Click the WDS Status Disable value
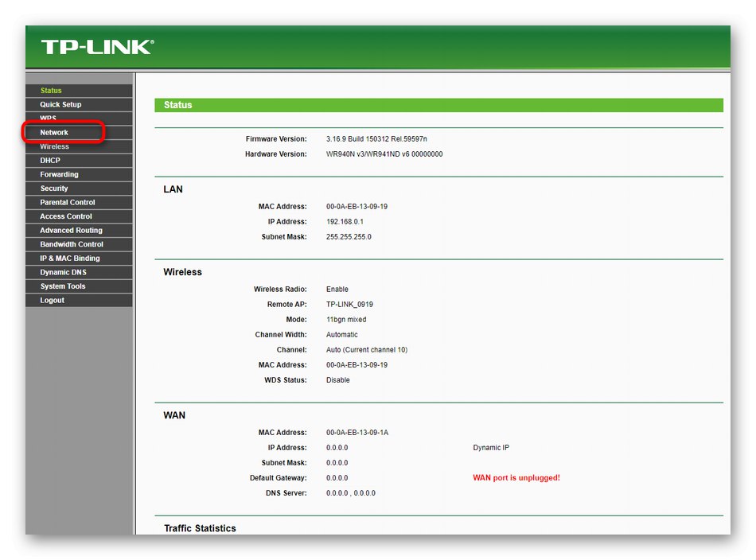 pos(337,380)
